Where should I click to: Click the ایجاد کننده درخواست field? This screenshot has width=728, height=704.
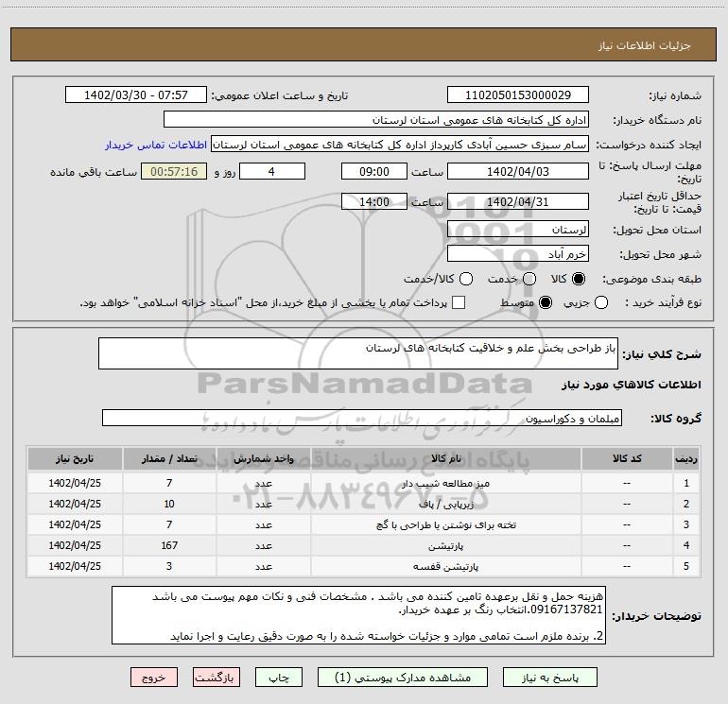[400, 145]
